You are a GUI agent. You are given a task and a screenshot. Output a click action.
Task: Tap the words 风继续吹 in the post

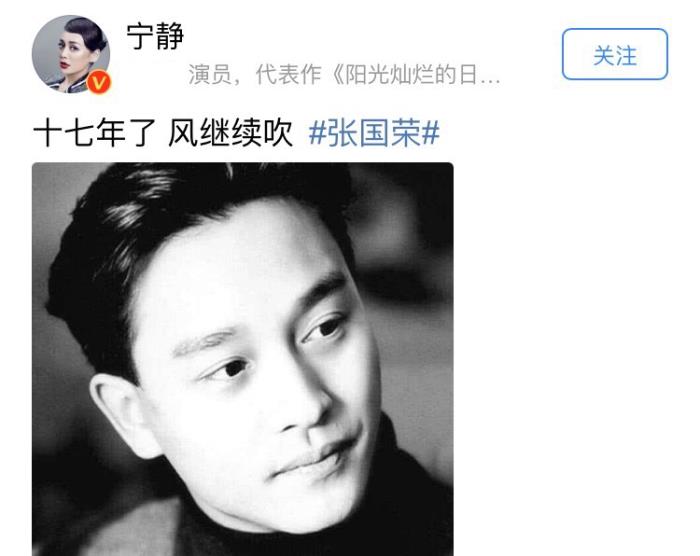(230, 133)
